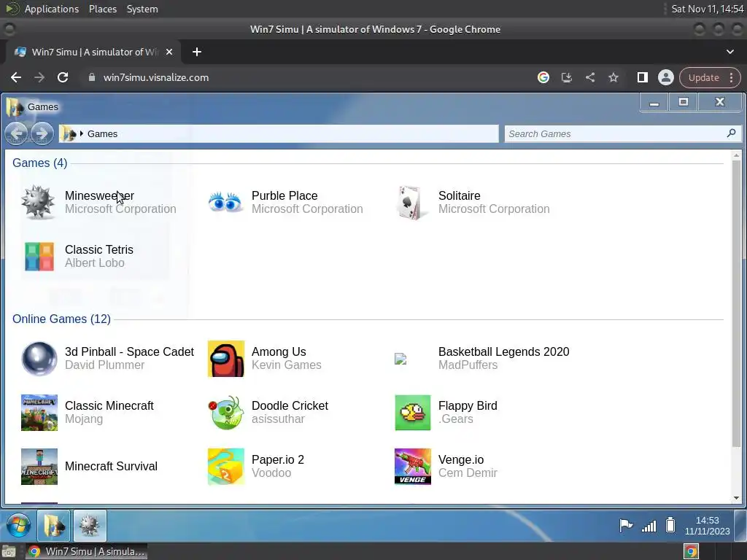Bookmark this page with star icon
The height and width of the screenshot is (560, 747).
[613, 77]
